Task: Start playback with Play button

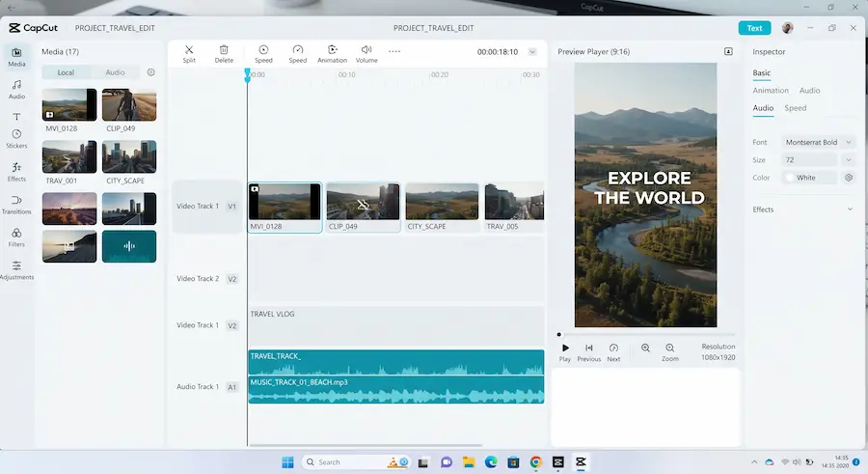Action: pos(564,352)
